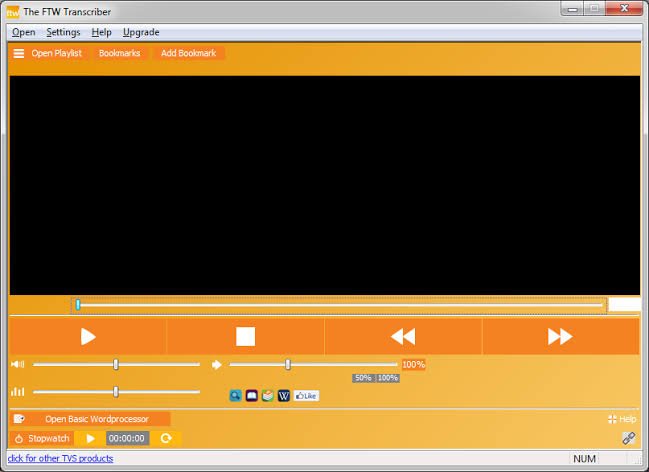Click the link chain icon
This screenshot has width=649, height=472.
(x=629, y=438)
